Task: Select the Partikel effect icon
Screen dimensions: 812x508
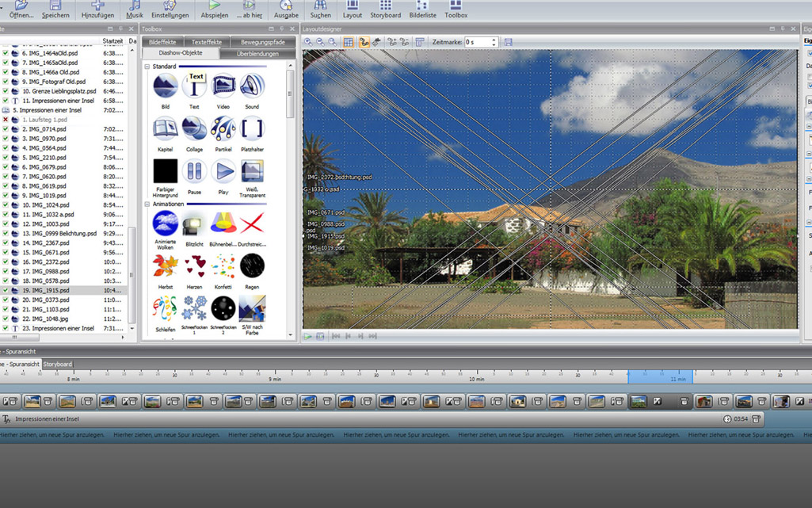Action: (223, 128)
